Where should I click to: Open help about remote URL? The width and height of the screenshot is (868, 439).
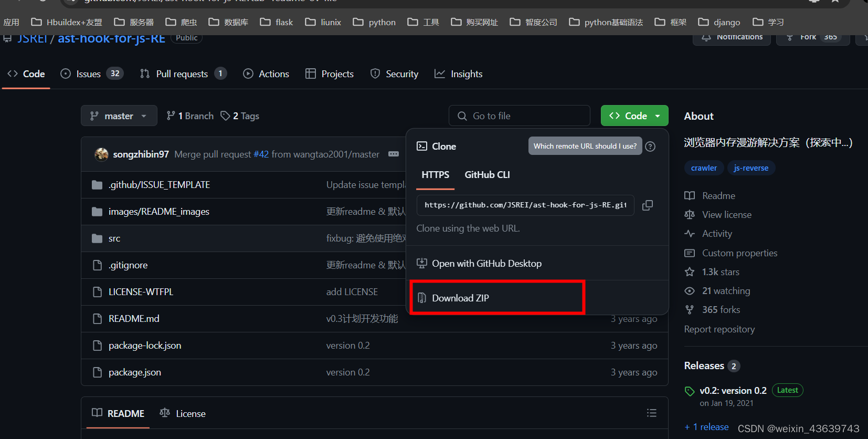650,147
